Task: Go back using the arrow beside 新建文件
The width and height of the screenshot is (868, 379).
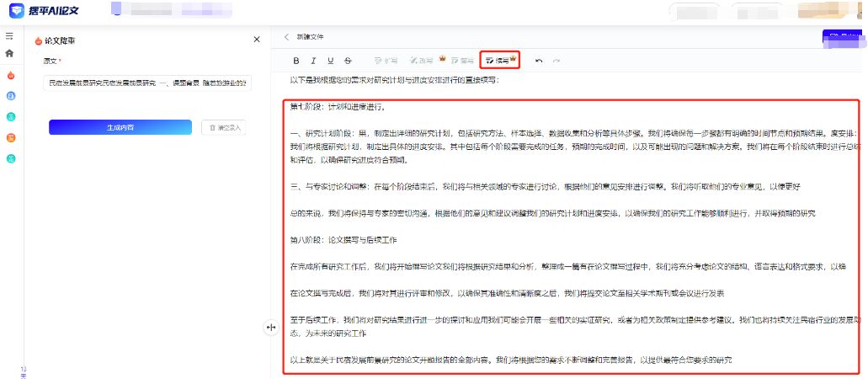Action: tap(286, 37)
